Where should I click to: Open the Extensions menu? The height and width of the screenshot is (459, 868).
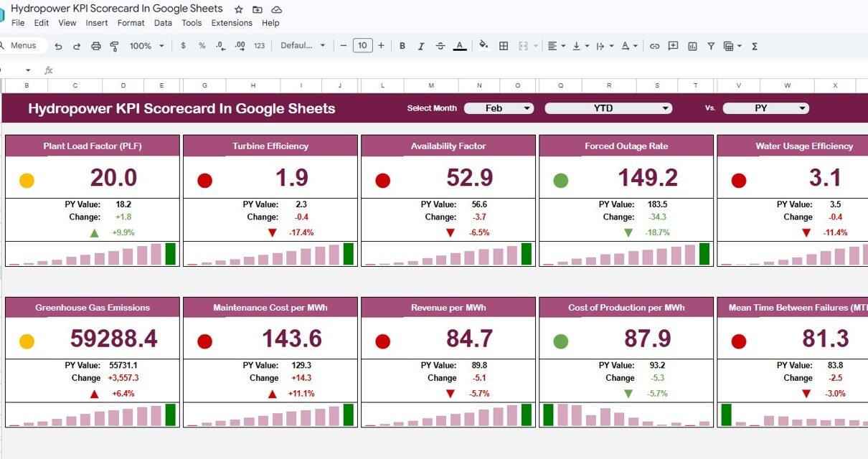(232, 23)
